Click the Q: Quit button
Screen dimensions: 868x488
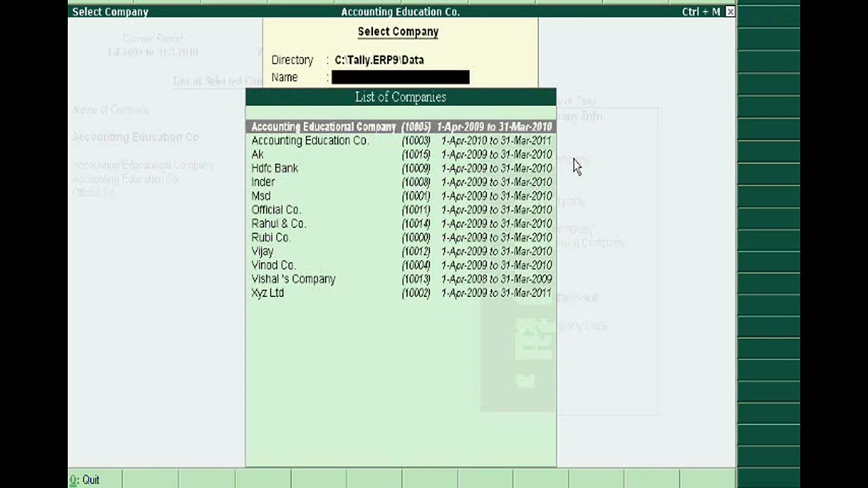85,480
